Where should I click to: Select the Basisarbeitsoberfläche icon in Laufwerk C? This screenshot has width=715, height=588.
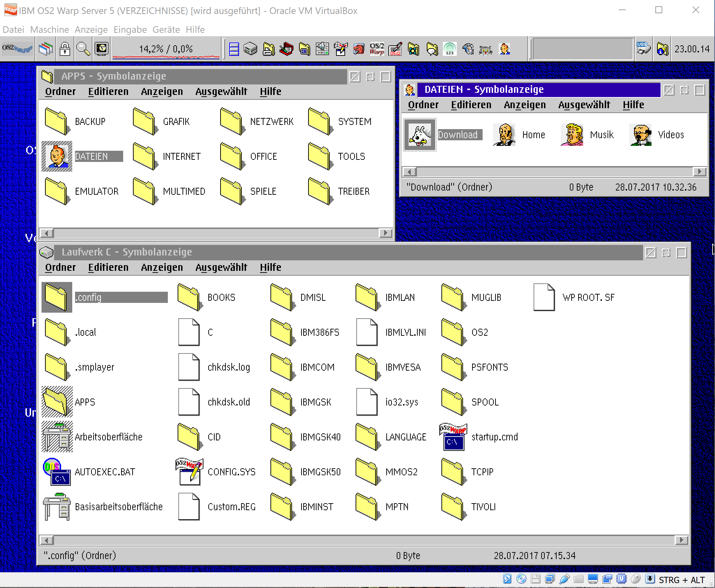(x=57, y=506)
